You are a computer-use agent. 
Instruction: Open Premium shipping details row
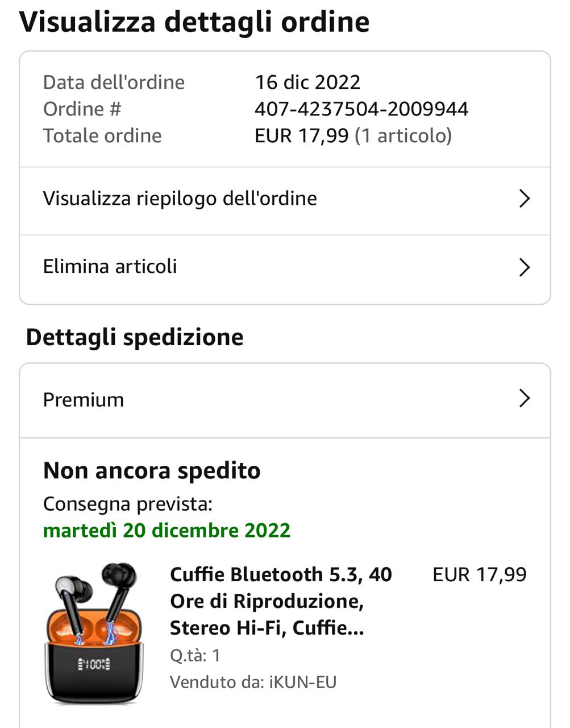(x=285, y=400)
